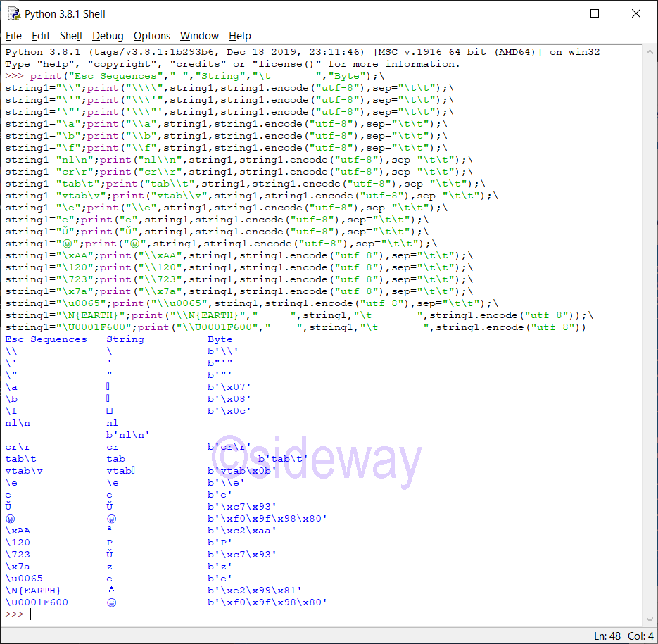Click the scrollbar up arrow

[x=650, y=53]
